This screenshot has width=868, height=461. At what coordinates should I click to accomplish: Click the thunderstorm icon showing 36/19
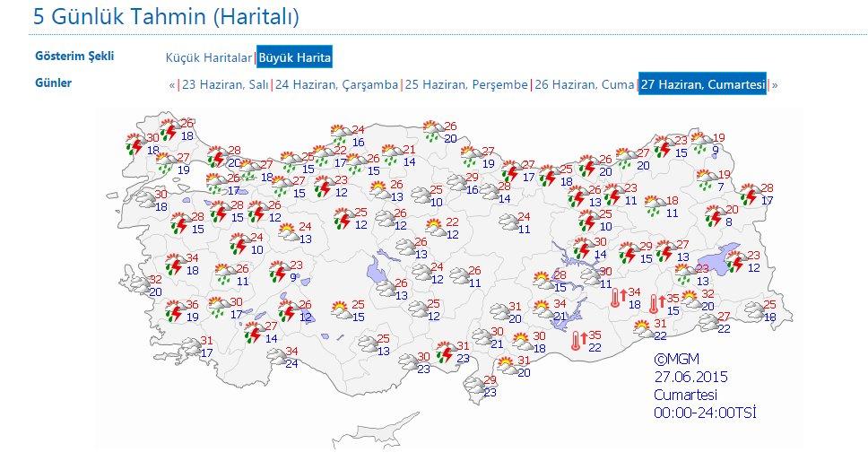click(x=176, y=311)
